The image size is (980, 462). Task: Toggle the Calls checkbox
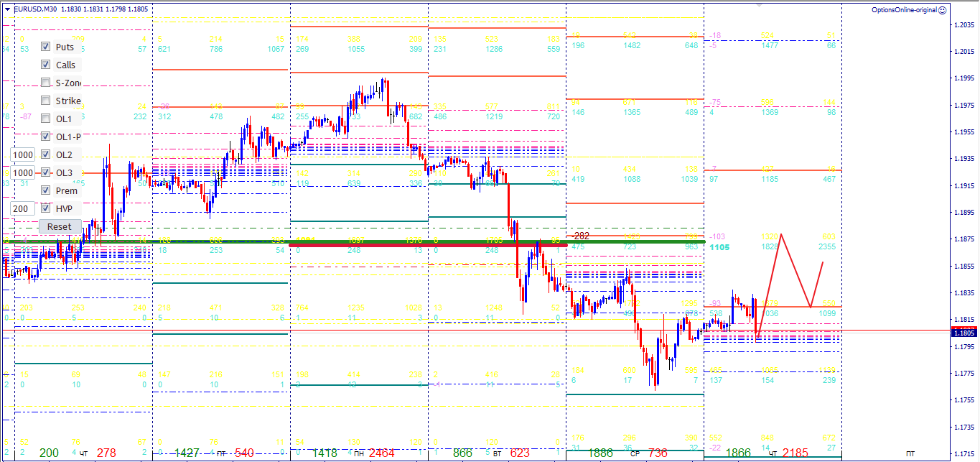(46, 65)
